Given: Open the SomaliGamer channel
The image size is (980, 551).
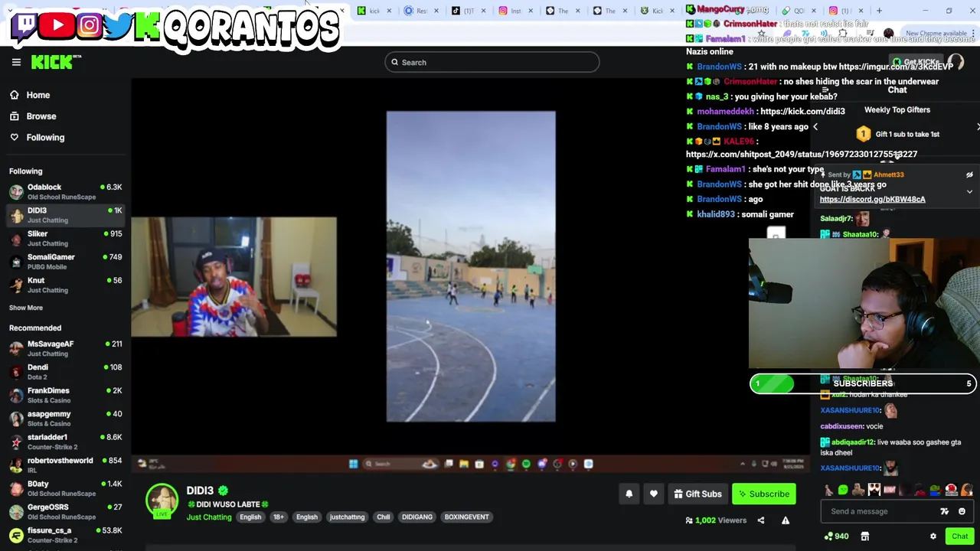Looking at the screenshot, I should 65,262.
